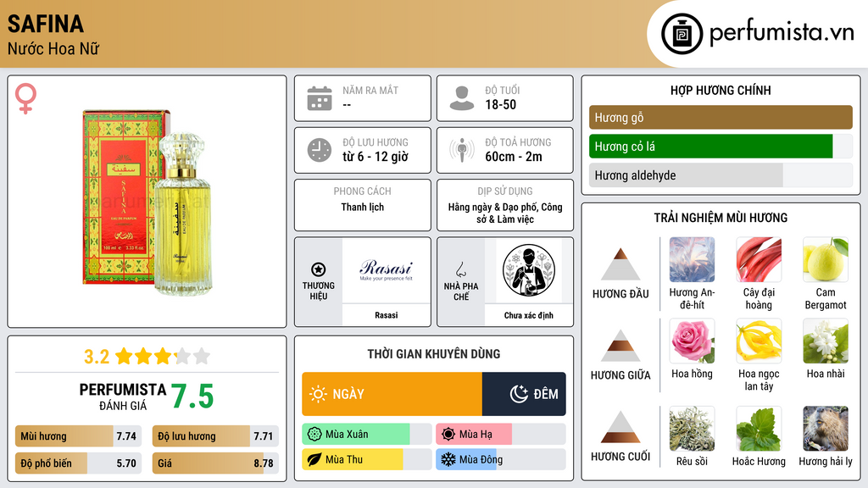Click the Giá 8.78 rating bar
This screenshot has height=488, width=868.
pos(215,463)
